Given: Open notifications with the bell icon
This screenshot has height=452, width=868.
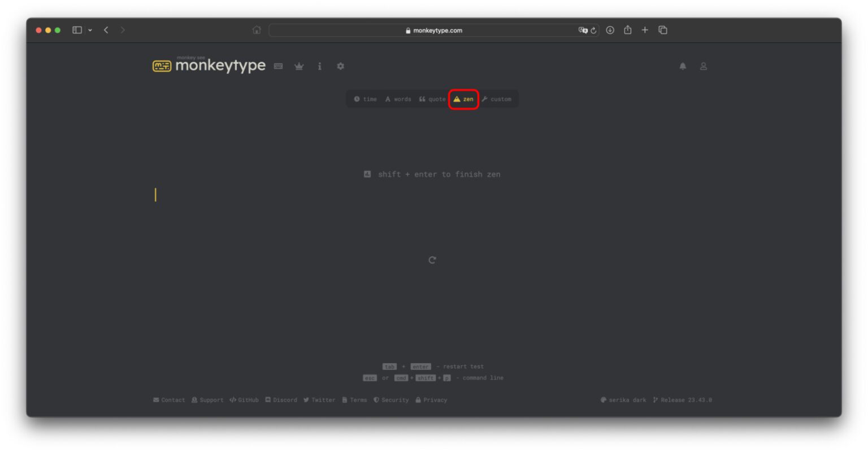Looking at the screenshot, I should point(682,66).
